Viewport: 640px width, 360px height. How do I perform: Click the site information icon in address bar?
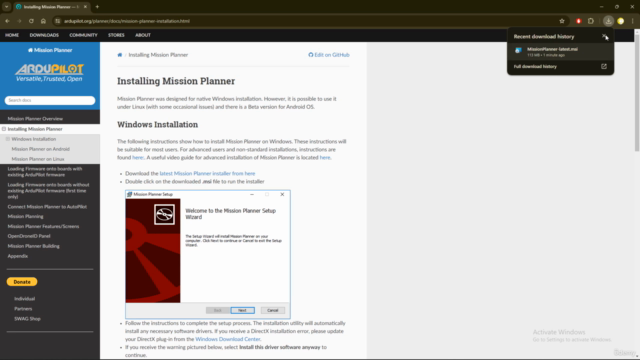[x=58, y=21]
